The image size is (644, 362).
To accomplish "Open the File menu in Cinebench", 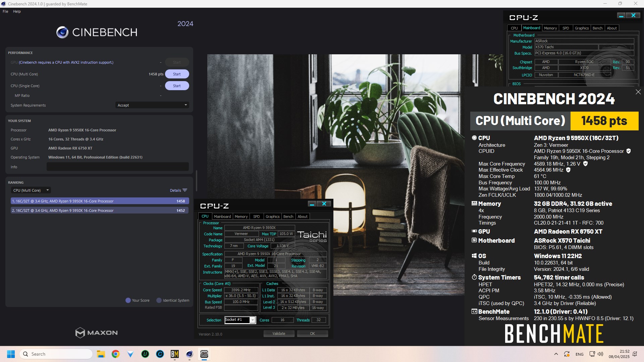I will click(x=5, y=11).
